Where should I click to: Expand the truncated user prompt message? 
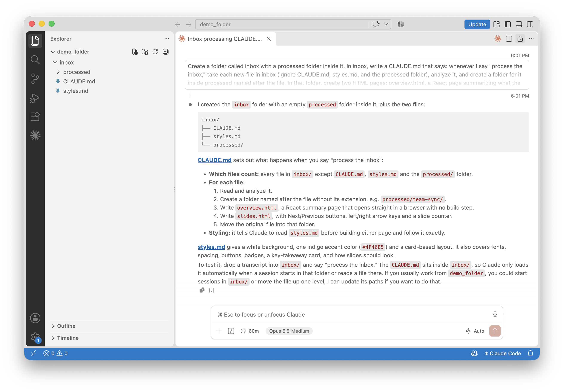point(357,75)
